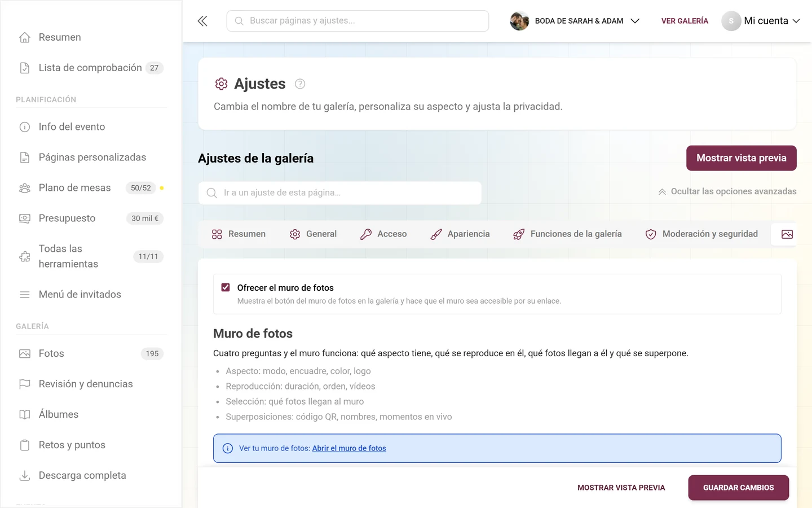Screen dimensions: 812x508
Task: Click the help question mark beside Ajustes
Action: (300, 84)
